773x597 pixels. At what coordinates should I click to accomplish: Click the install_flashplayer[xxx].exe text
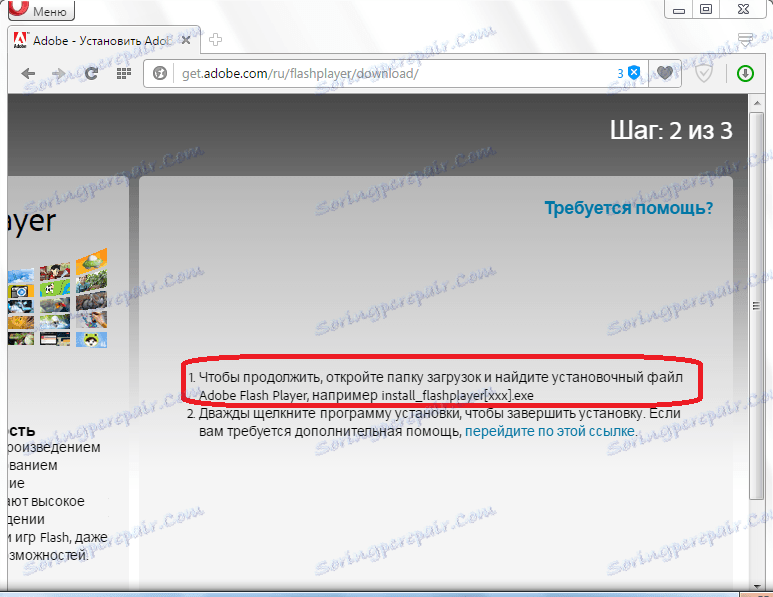457,396
